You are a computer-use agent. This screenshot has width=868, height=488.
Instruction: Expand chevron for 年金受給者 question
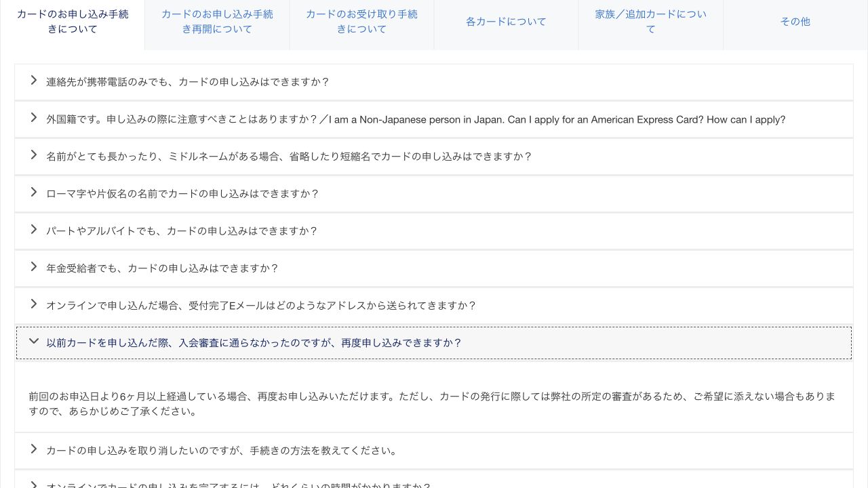tap(33, 267)
